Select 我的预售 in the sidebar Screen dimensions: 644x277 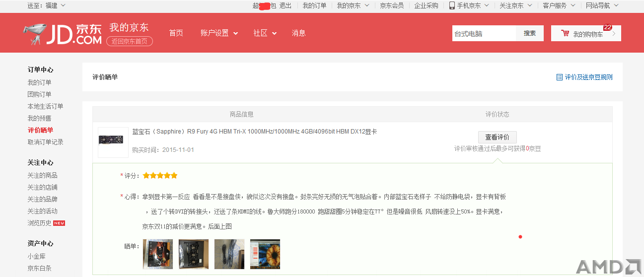coord(39,118)
